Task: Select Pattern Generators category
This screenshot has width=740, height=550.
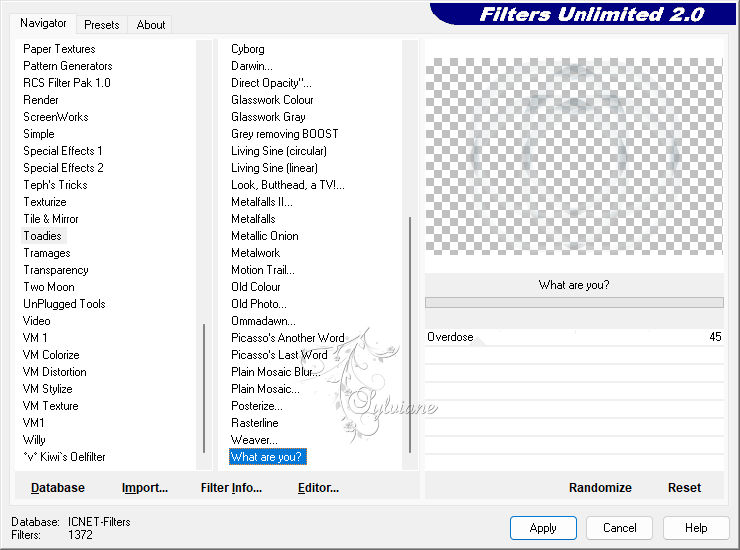Action: click(67, 66)
